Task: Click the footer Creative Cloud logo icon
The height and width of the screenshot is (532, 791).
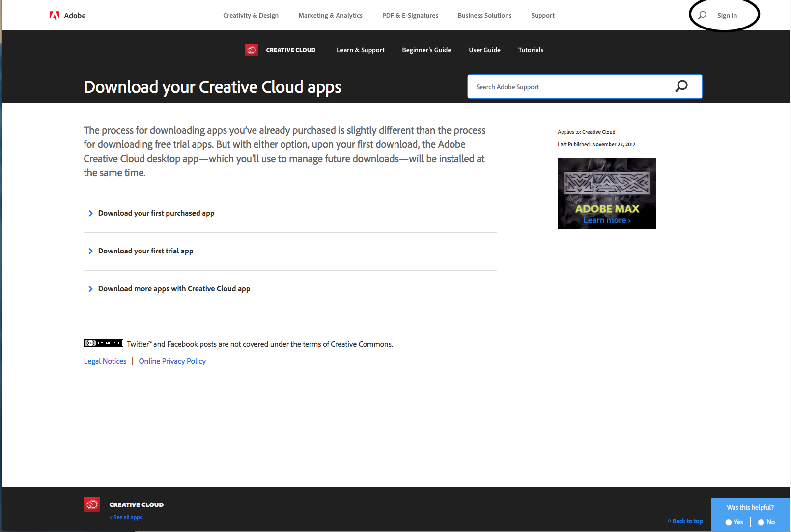Action: pos(92,504)
